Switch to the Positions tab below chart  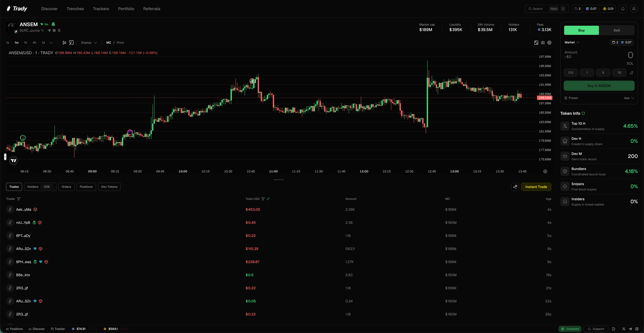click(x=86, y=187)
